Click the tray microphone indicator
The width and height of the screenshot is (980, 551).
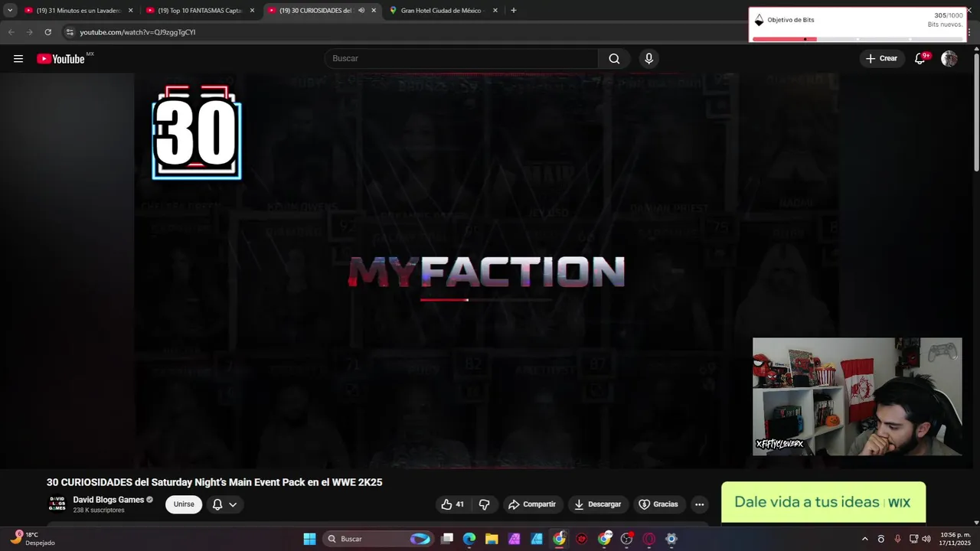[897, 539]
